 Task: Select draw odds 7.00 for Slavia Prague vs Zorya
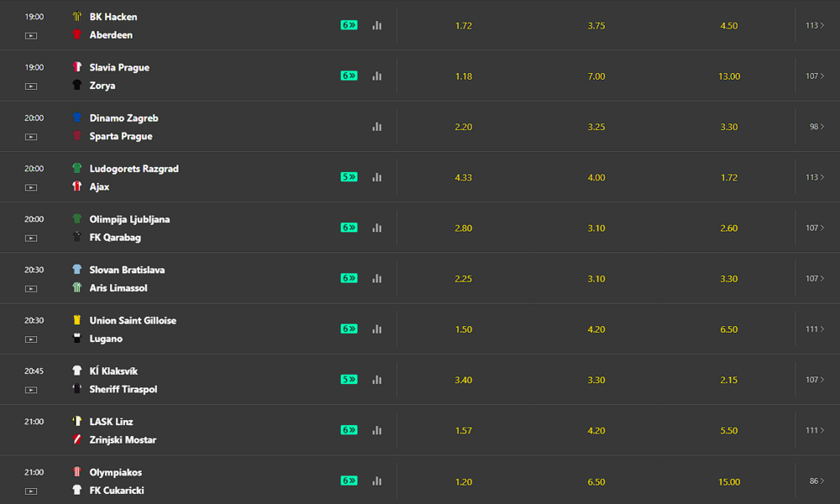(596, 76)
